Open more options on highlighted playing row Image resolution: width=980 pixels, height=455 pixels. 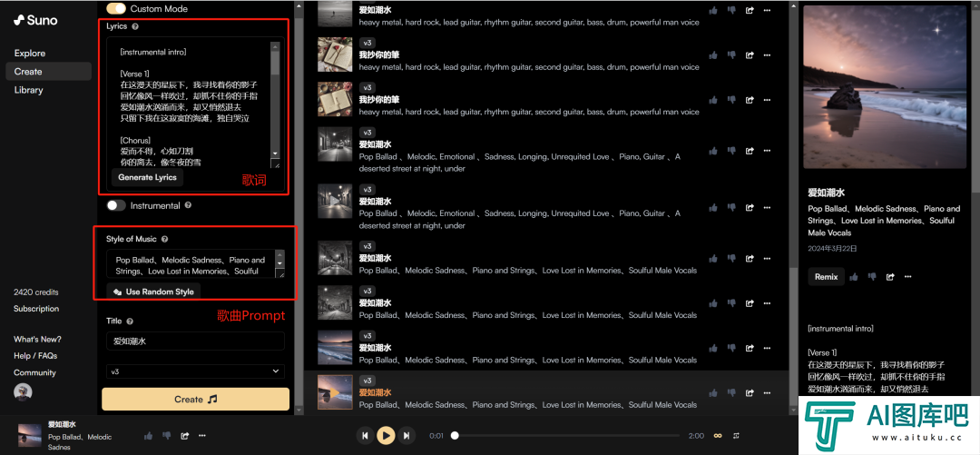(768, 393)
